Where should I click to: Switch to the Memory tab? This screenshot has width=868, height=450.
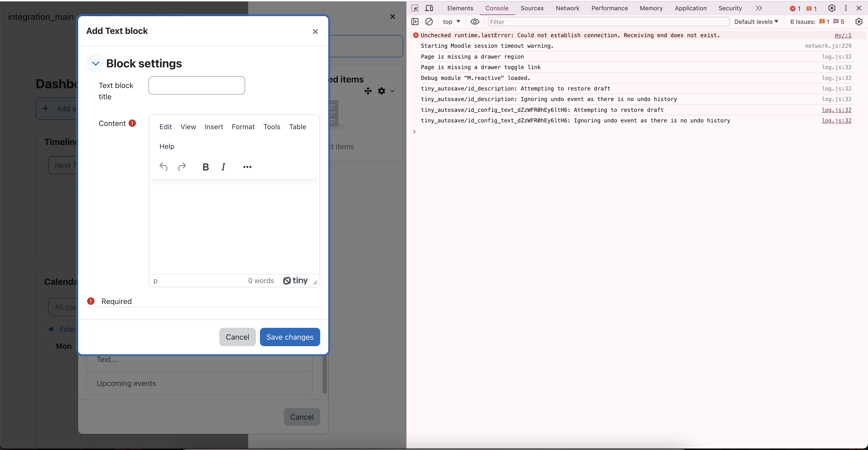pyautogui.click(x=651, y=8)
